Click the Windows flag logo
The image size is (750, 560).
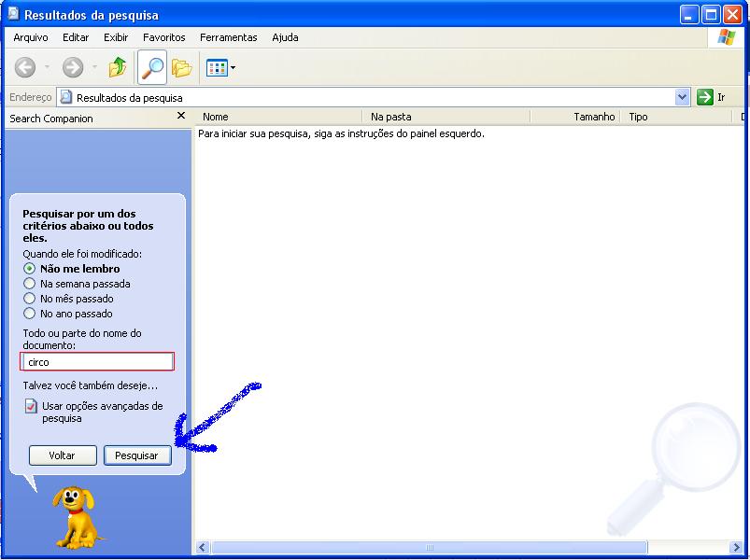click(x=726, y=36)
